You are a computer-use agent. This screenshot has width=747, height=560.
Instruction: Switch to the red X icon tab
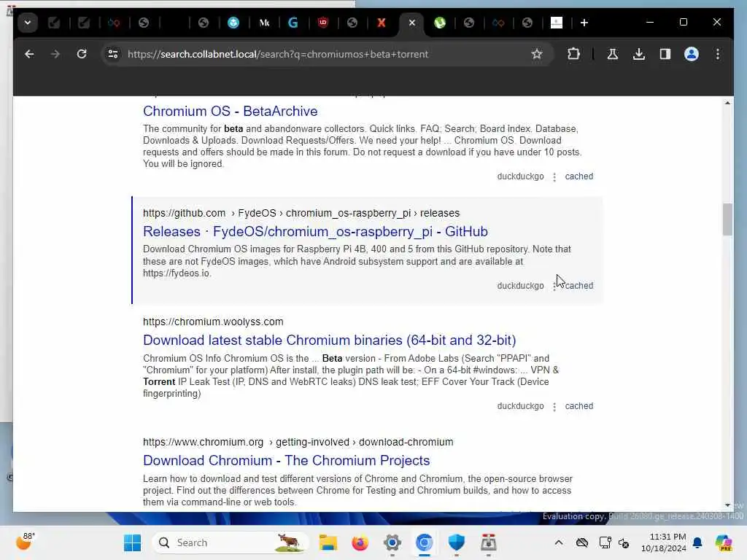click(381, 23)
